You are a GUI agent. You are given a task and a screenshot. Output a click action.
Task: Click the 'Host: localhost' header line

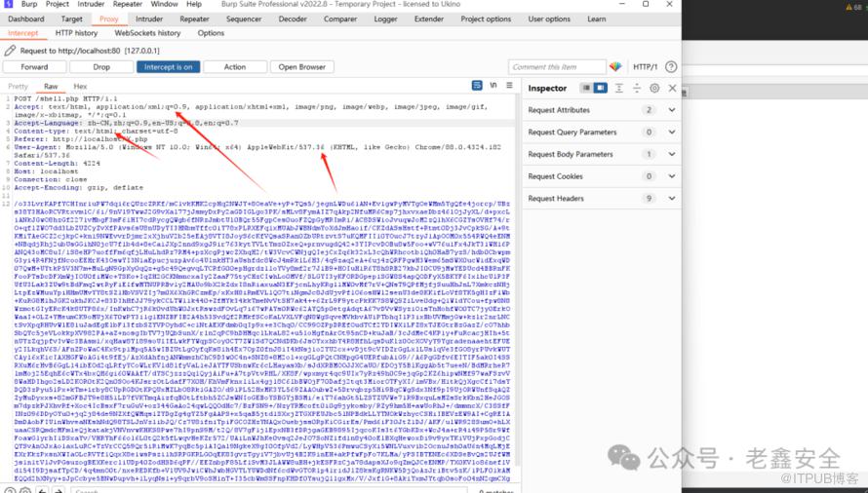(47, 171)
